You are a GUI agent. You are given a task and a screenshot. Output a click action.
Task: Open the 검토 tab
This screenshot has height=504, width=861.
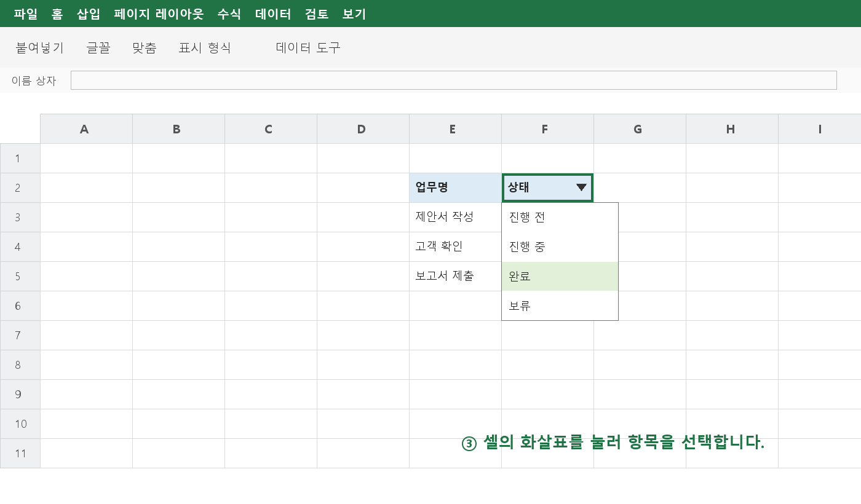click(x=317, y=14)
